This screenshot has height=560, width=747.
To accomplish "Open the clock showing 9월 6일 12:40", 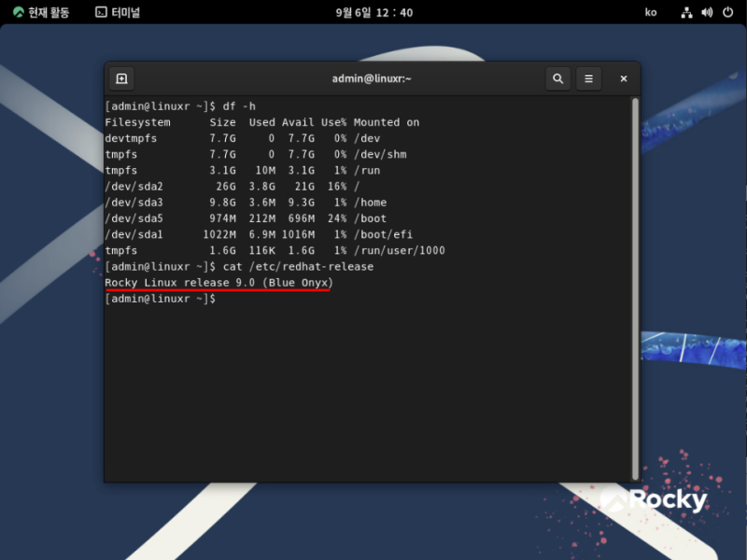I will coord(374,13).
